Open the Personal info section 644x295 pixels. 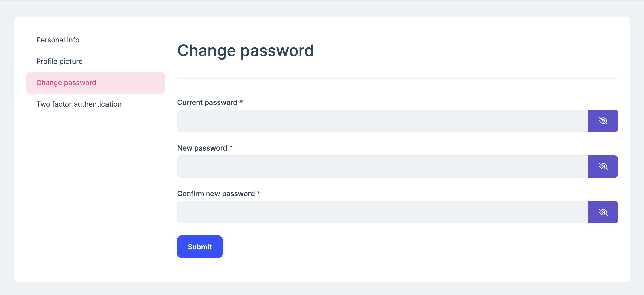[x=58, y=40]
